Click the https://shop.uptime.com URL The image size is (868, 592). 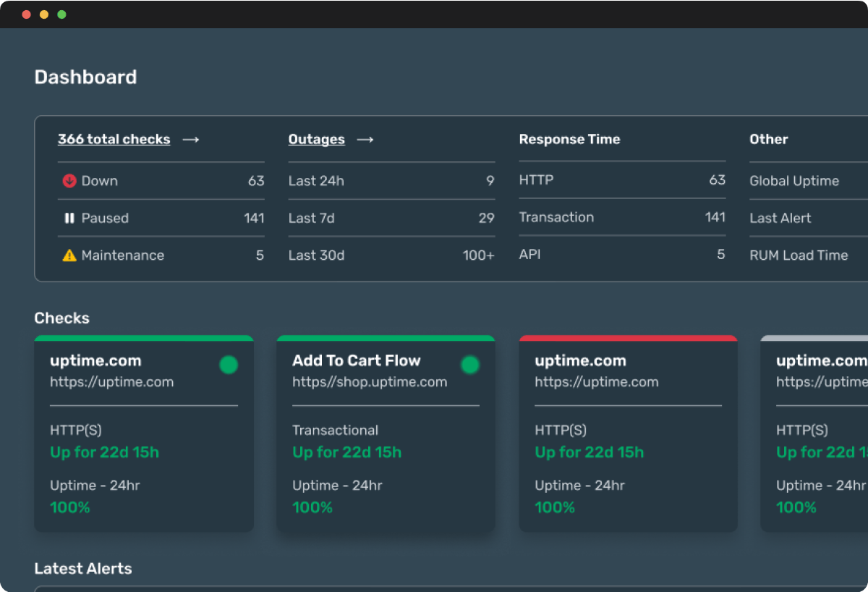click(370, 382)
